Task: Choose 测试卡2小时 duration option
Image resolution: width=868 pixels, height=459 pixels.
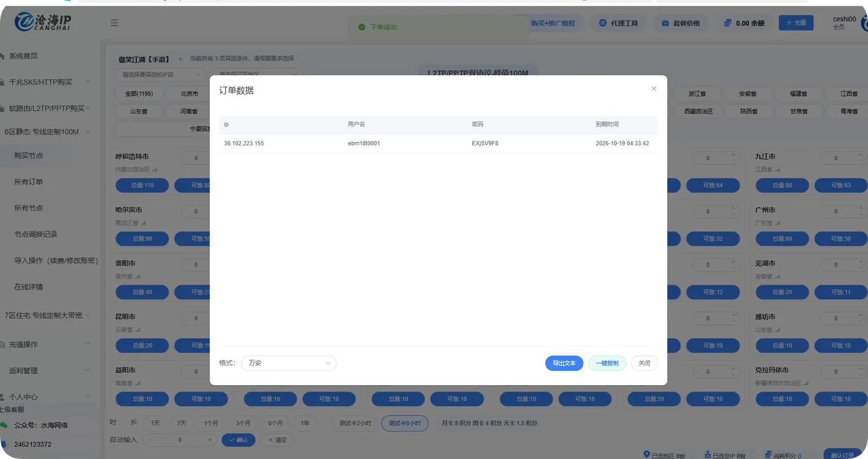Action: [355, 423]
